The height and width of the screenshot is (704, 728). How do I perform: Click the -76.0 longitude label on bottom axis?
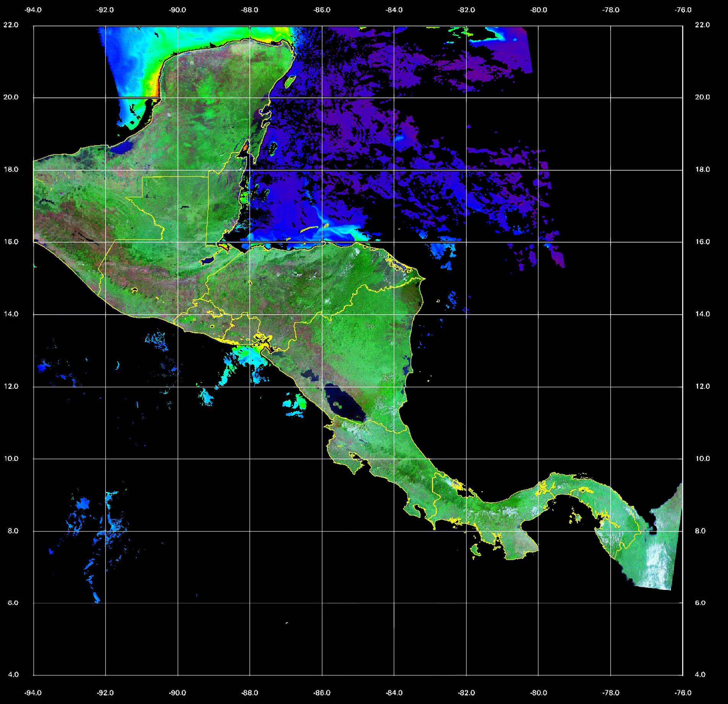[683, 693]
